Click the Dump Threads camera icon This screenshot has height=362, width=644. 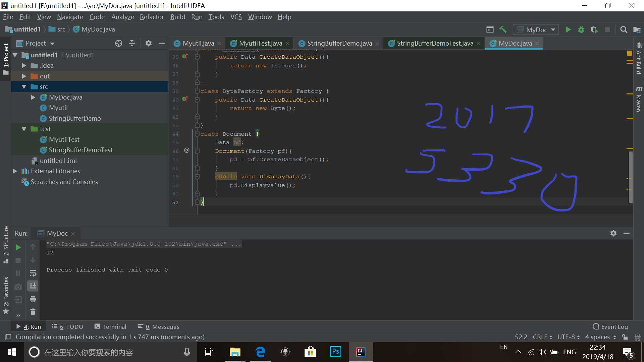click(x=18, y=287)
